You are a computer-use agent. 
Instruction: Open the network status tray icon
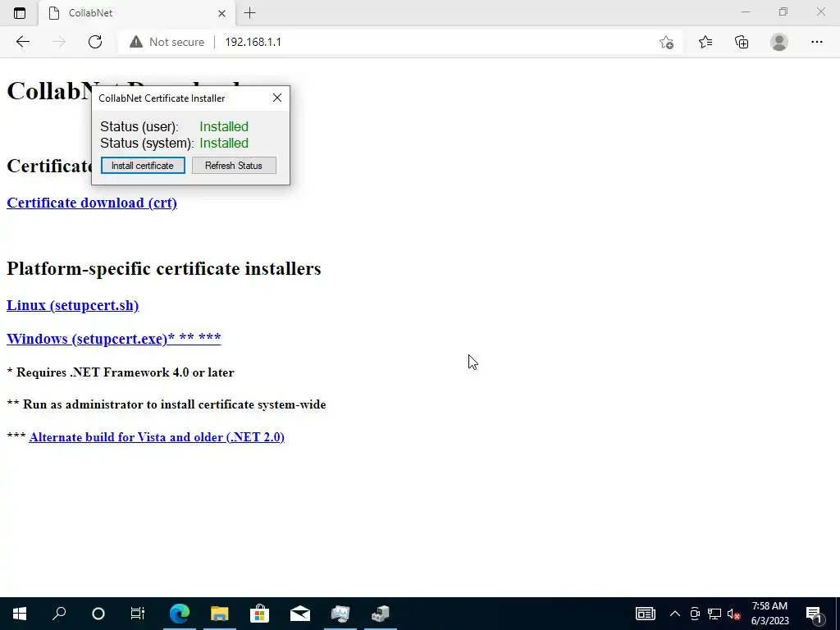pos(714,614)
